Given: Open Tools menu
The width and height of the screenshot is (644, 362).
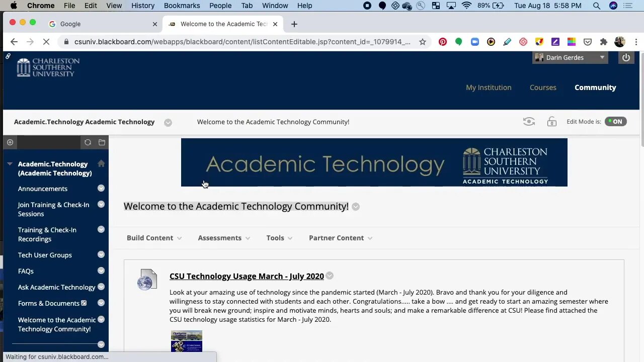Looking at the screenshot, I should 279,238.
